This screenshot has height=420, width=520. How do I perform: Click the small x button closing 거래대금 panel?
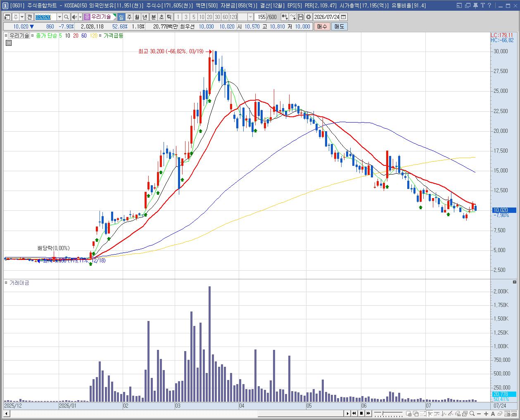click(x=515, y=282)
